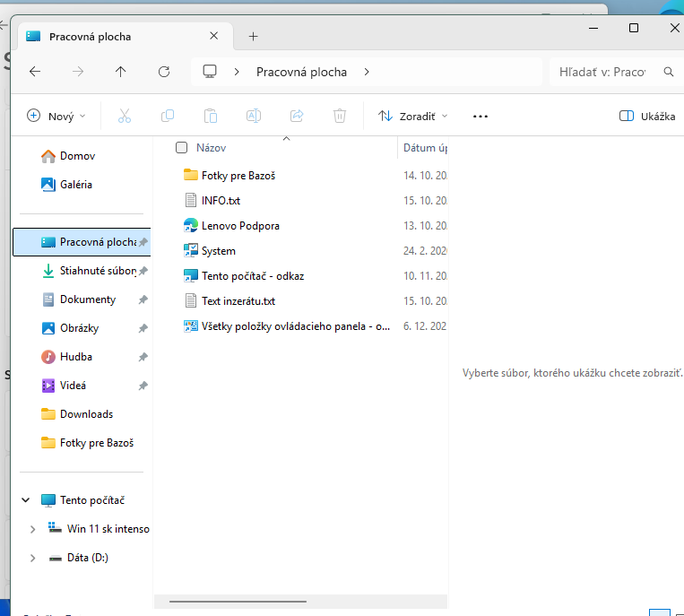Go back with the left arrow
The width and height of the screenshot is (684, 616).
pyautogui.click(x=35, y=72)
